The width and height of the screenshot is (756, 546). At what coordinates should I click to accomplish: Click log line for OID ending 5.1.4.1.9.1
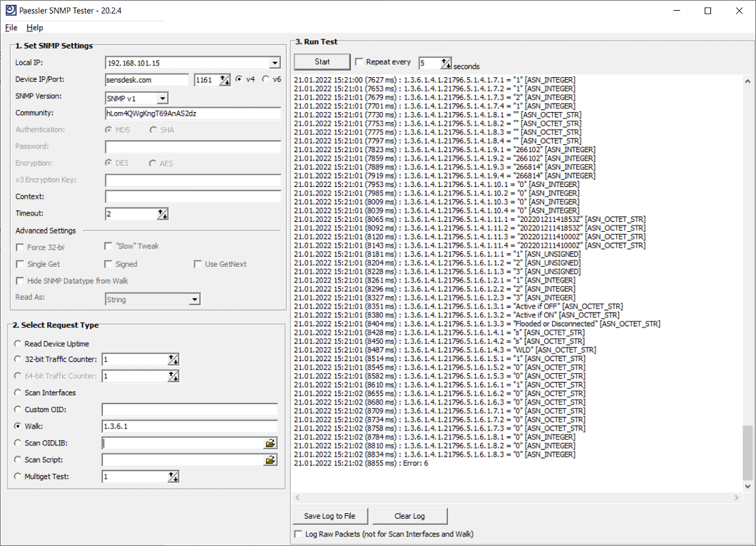tap(444, 150)
